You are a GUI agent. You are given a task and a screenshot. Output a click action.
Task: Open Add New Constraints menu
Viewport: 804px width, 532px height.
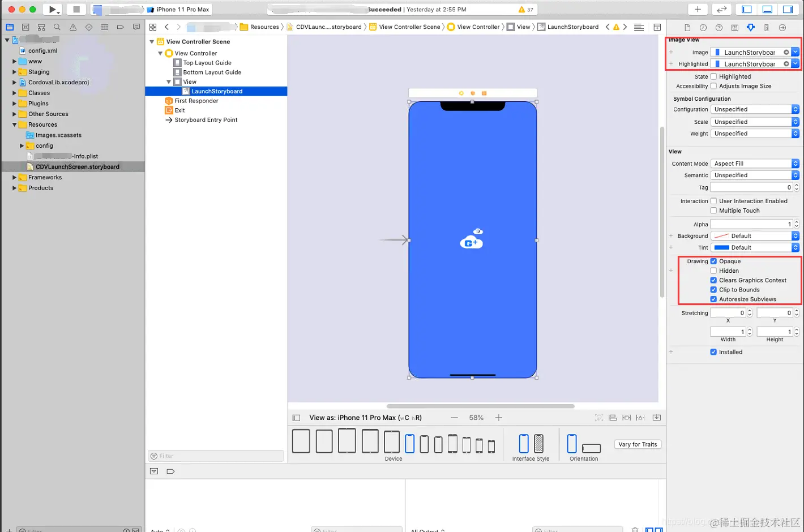tap(626, 418)
